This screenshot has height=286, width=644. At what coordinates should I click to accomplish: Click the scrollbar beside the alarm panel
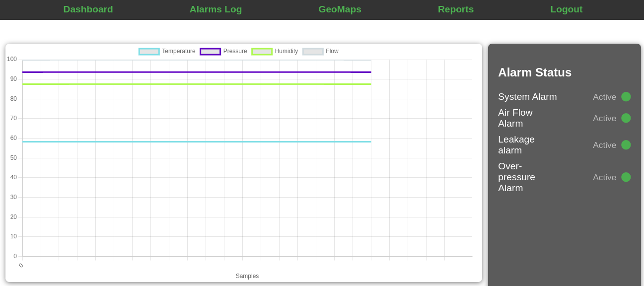point(642,149)
